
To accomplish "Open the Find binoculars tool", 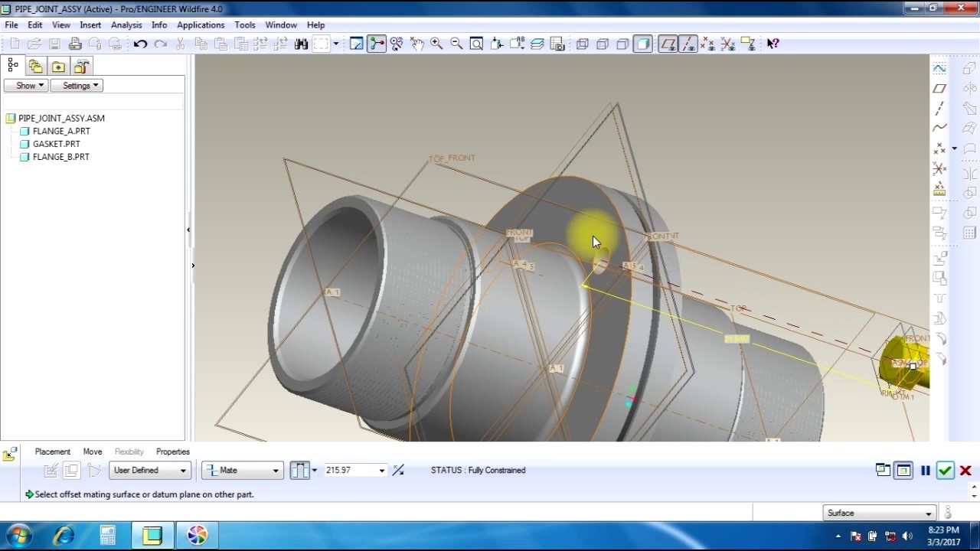I will [301, 44].
